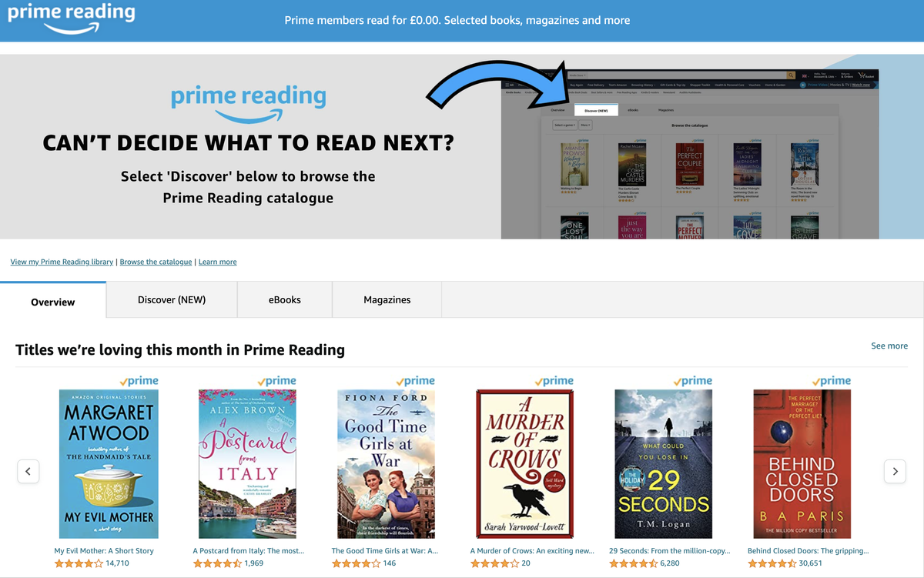Viewport: 924px width, 578px height.
Task: Open star rating for My Evil Mother
Action: tap(79, 563)
